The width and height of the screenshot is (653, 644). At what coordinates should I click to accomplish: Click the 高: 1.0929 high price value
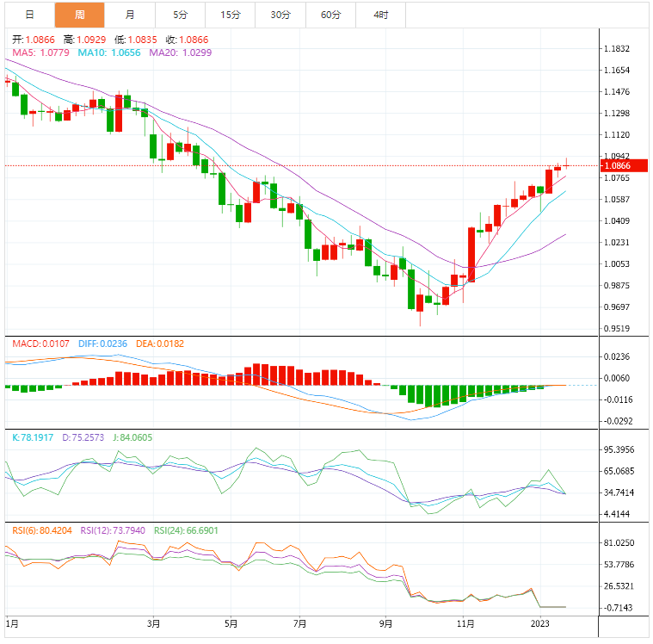pos(84,40)
